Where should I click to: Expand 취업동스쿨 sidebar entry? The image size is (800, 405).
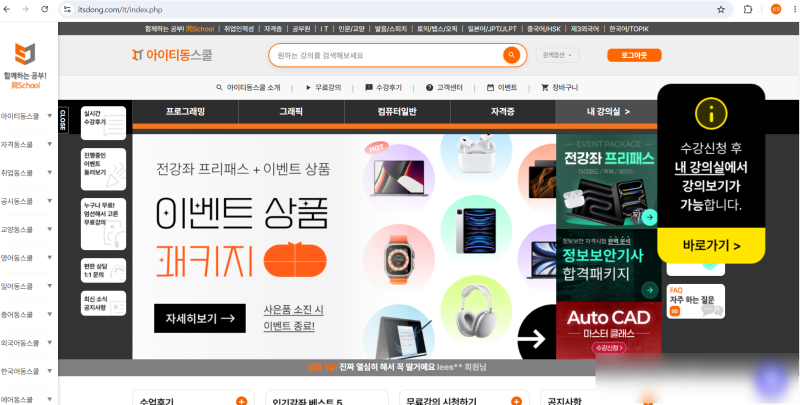tap(49, 172)
